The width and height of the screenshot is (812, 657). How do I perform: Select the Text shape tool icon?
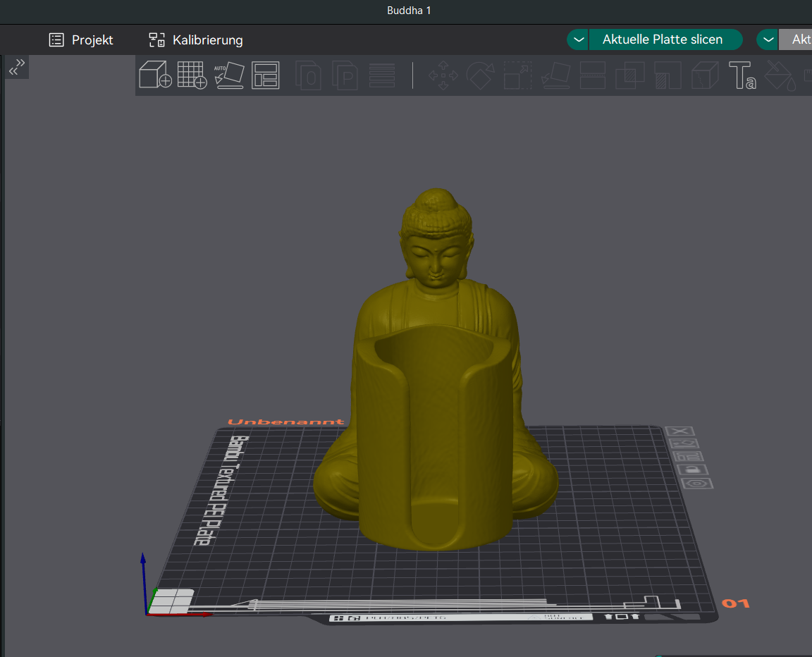(742, 75)
